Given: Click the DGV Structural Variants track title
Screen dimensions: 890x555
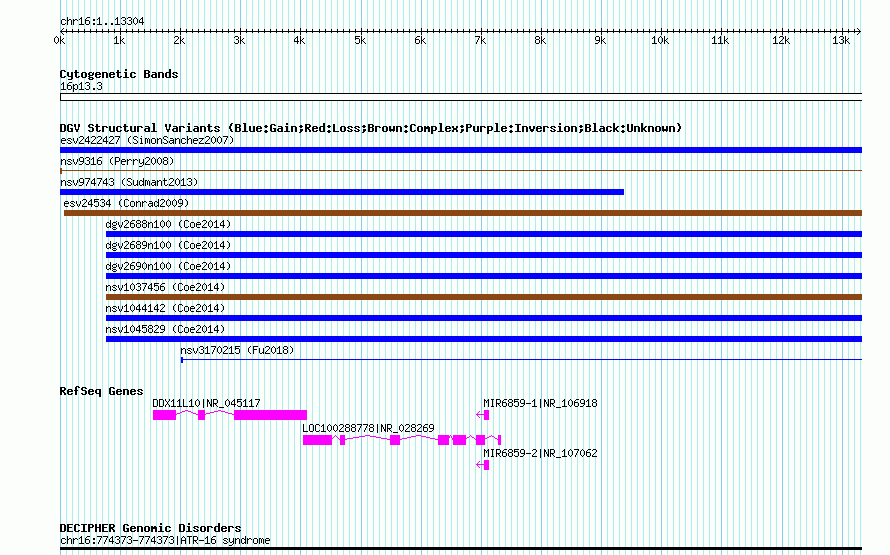Looking at the screenshot, I should 371,128.
